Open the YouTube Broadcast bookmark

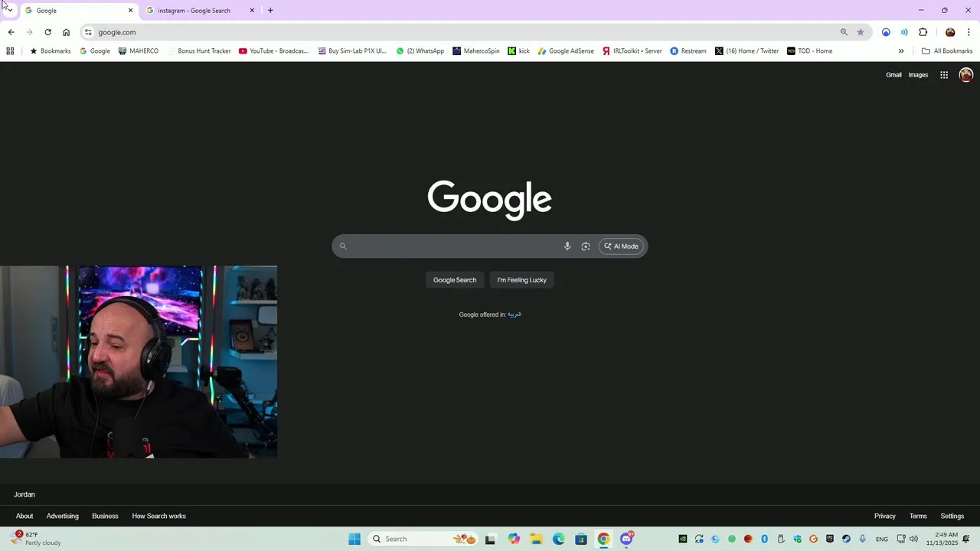pos(273,51)
